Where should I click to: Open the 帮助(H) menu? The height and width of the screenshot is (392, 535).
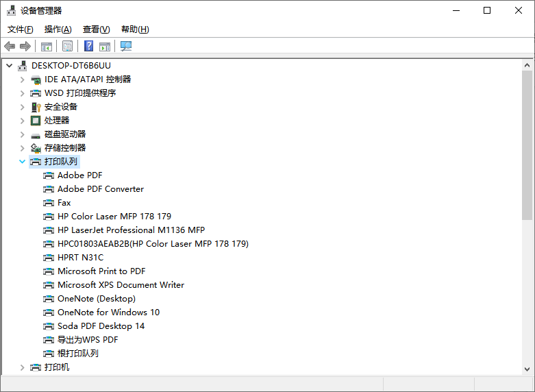pos(135,29)
